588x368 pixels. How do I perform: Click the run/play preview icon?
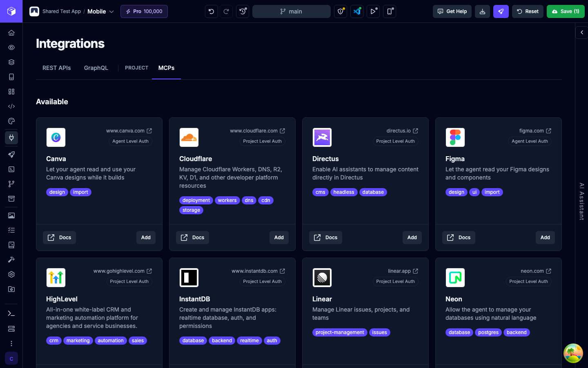tap(373, 11)
